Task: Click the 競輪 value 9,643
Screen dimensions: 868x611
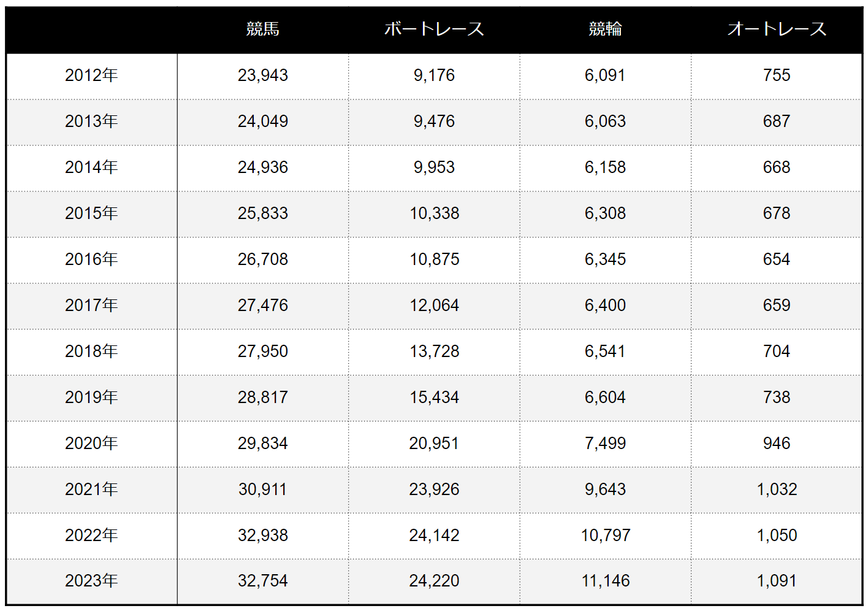Action: (x=605, y=489)
